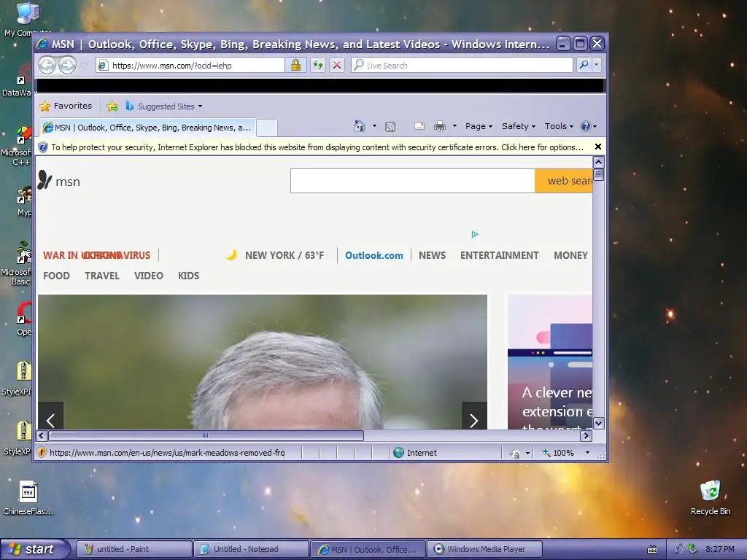This screenshot has height=560, width=747.
Task: Click the msn butterfly logo
Action: [x=59, y=181]
